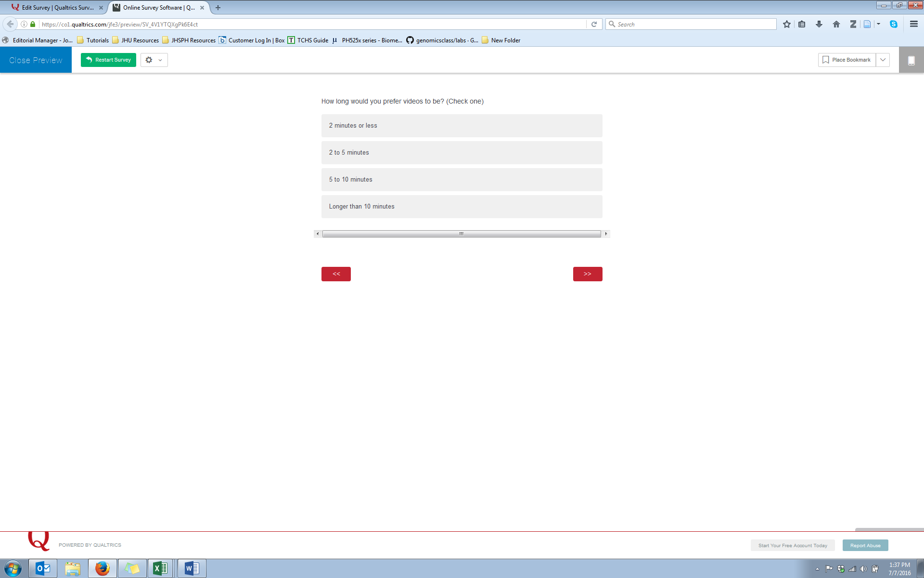This screenshot has width=924, height=578.
Task: Open Excel from the Windows taskbar
Action: 160,568
